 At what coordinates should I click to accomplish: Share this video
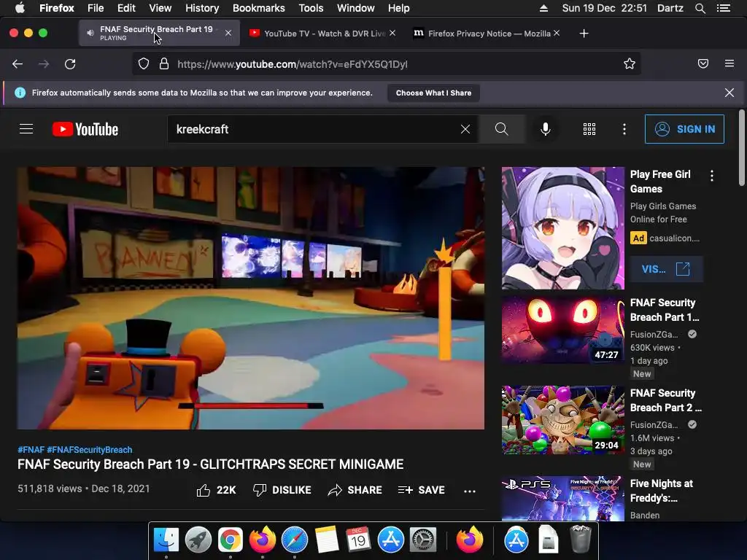pyautogui.click(x=355, y=490)
